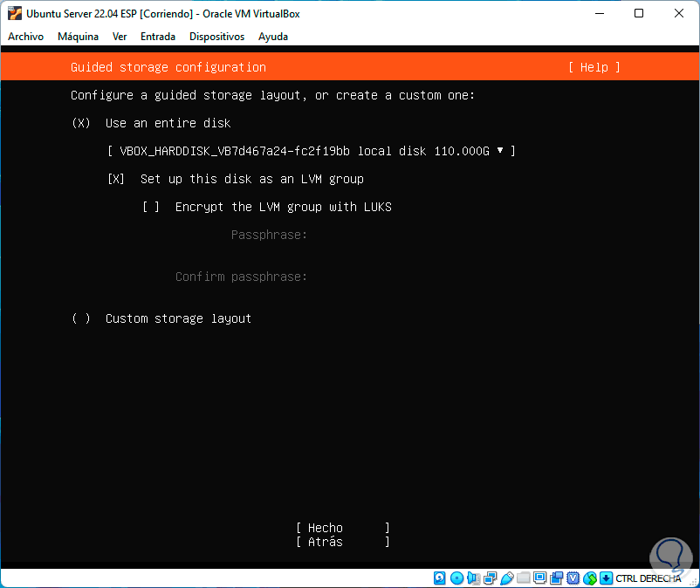Viewport: 700px width, 588px height.
Task: Click the VirtualBox window title icon
Action: click(x=15, y=13)
